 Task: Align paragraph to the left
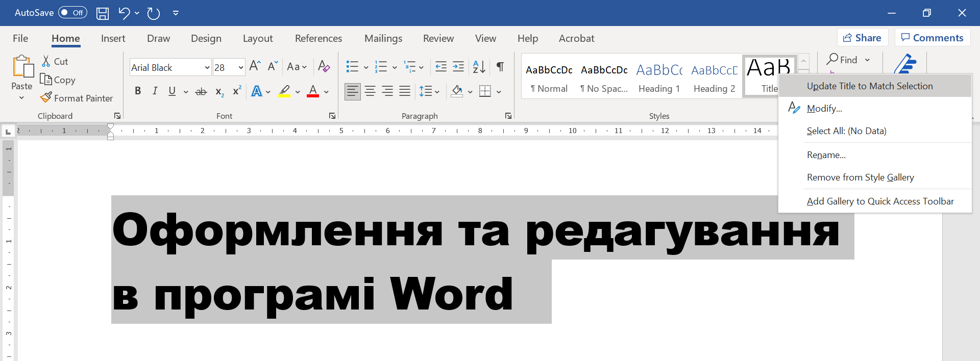pyautogui.click(x=352, y=91)
